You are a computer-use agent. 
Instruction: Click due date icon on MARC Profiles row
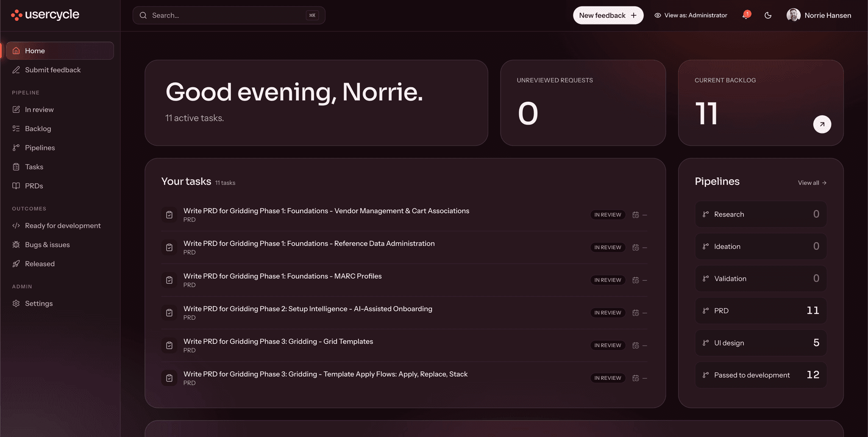(x=636, y=280)
